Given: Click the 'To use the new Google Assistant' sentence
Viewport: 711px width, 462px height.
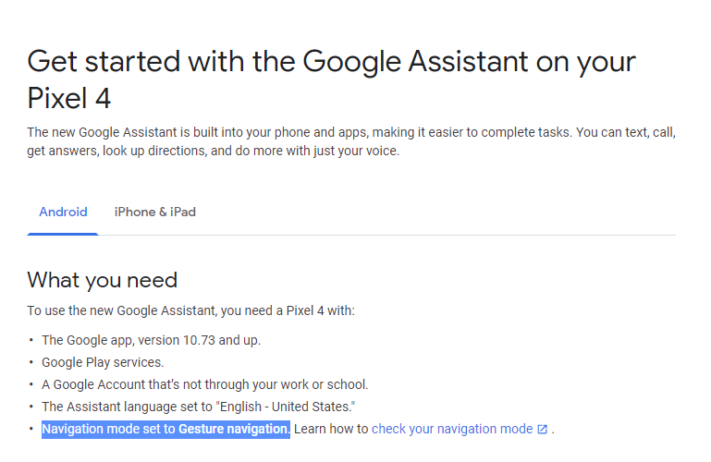Looking at the screenshot, I should click(190, 311).
